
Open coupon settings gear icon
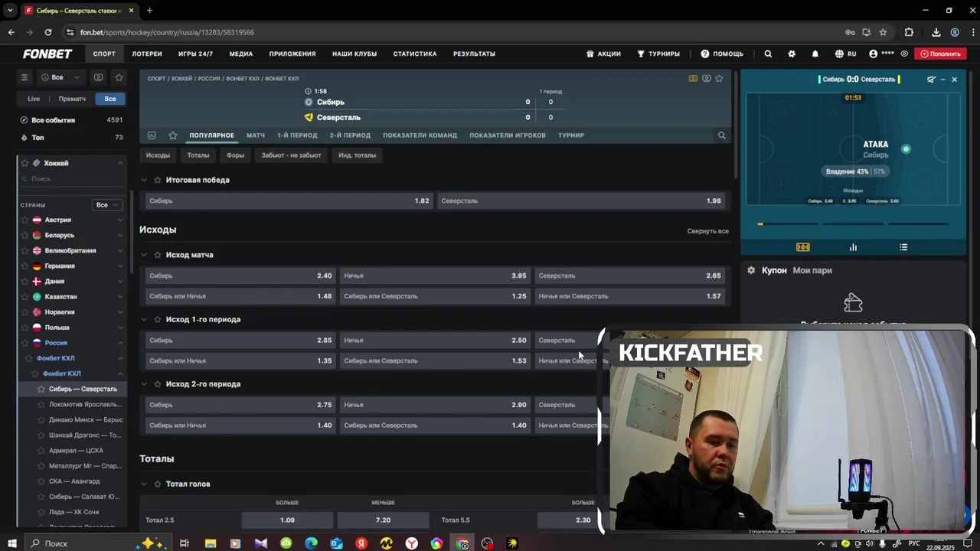click(751, 270)
